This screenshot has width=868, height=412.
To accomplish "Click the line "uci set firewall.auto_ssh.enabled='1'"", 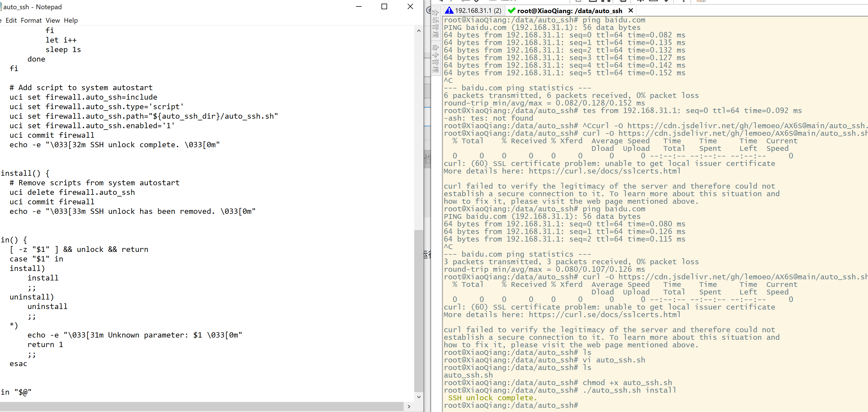I will tap(92, 126).
